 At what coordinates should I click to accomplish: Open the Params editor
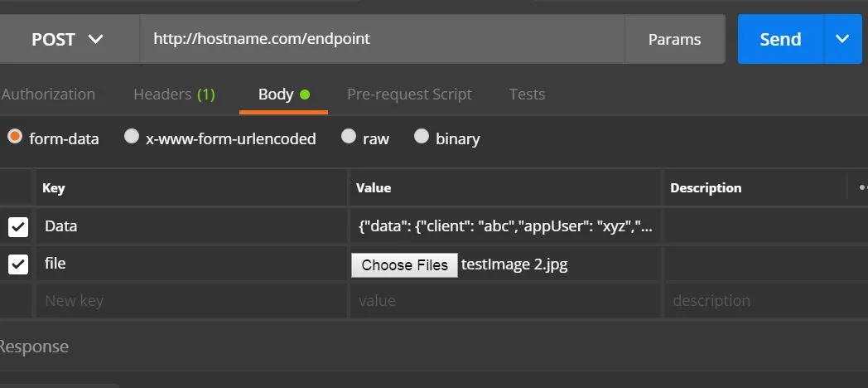674,39
